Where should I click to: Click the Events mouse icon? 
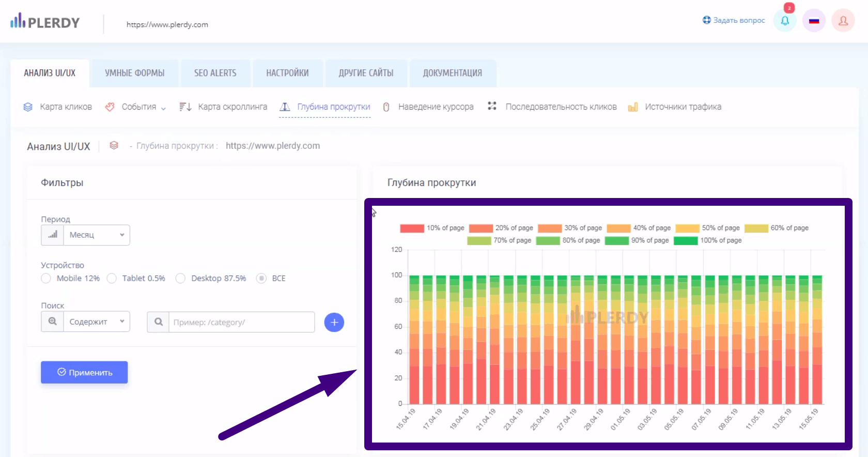[x=110, y=107]
